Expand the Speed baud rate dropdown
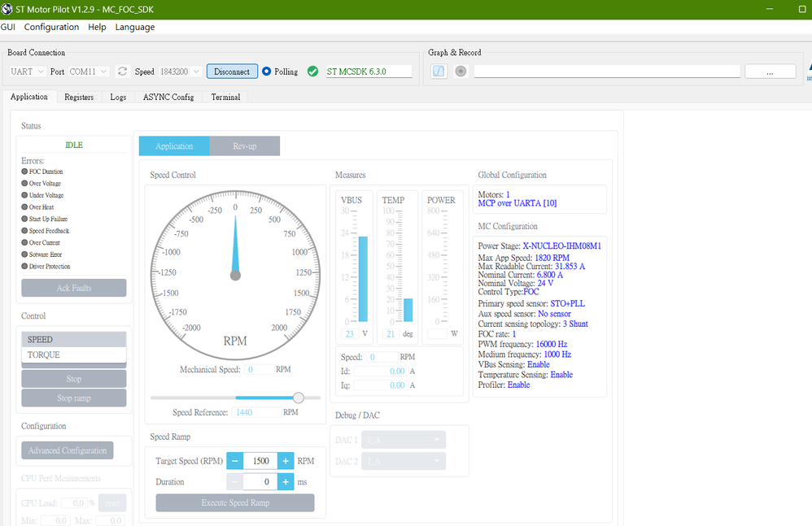 (180, 72)
